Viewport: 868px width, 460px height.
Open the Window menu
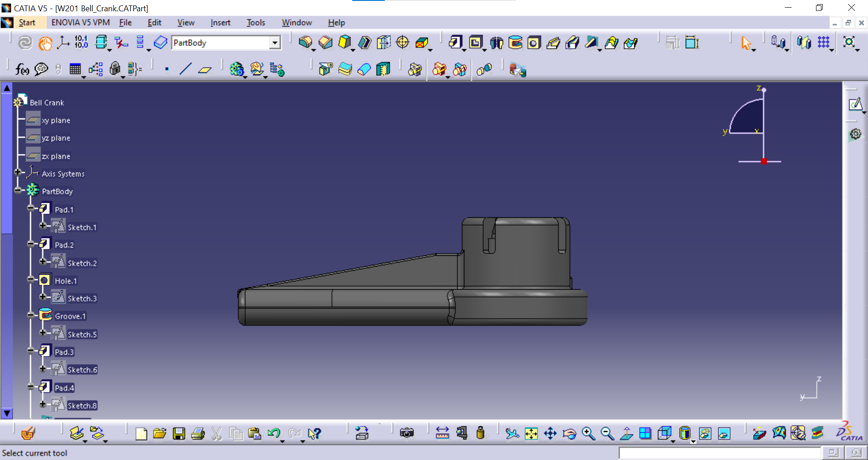(x=297, y=23)
